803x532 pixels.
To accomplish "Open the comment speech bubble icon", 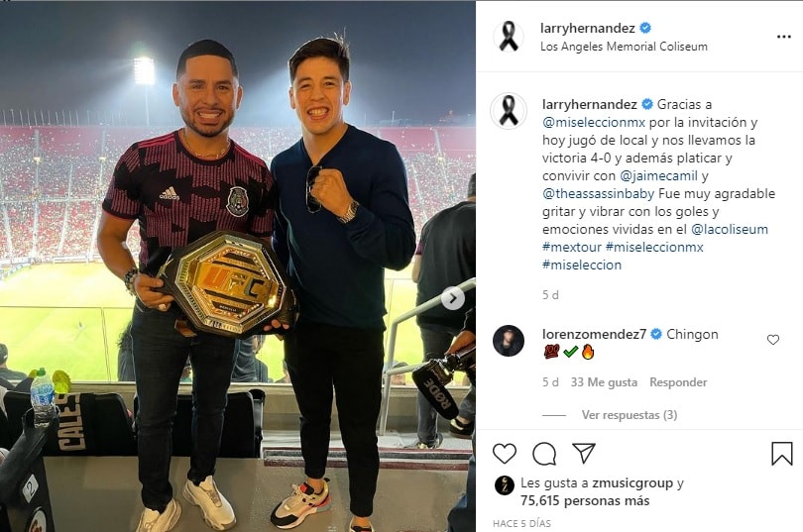I will [544, 453].
